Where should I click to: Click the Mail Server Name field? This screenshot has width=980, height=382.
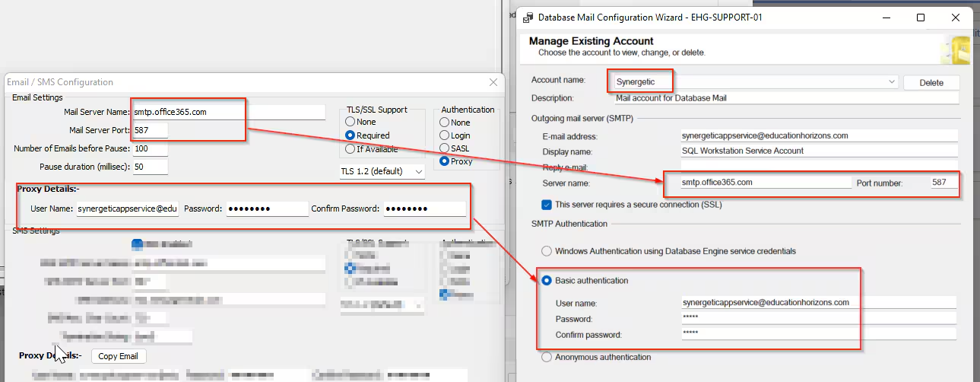(x=228, y=112)
